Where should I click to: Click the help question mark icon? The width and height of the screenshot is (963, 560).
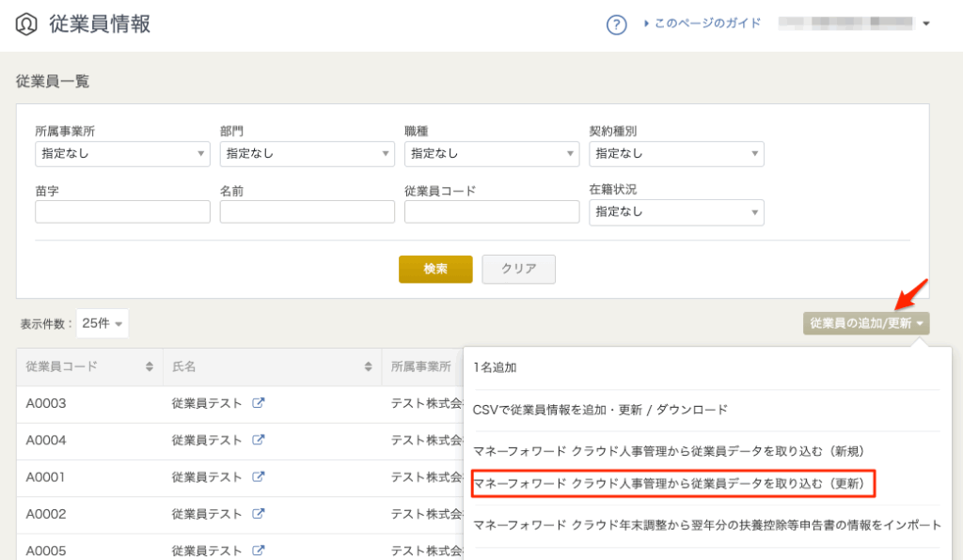point(616,24)
